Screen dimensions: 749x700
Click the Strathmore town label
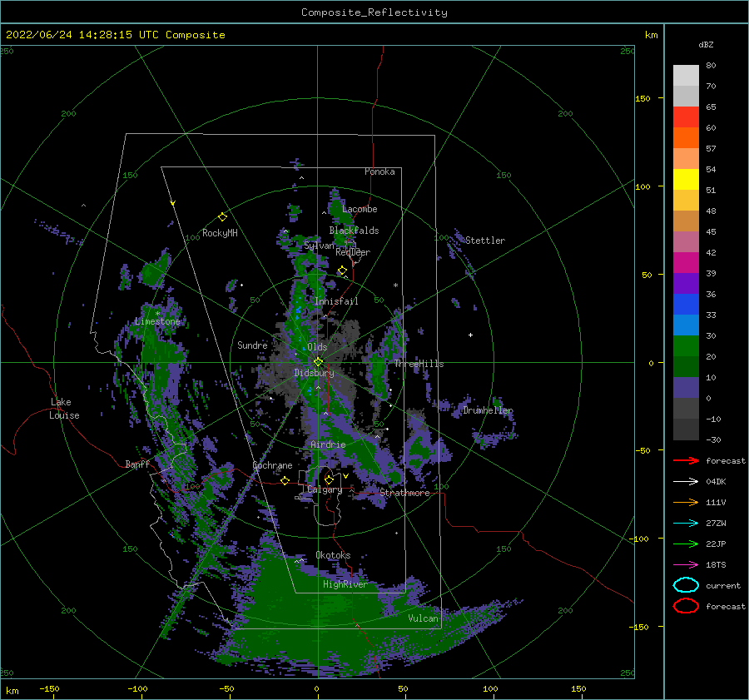(404, 493)
